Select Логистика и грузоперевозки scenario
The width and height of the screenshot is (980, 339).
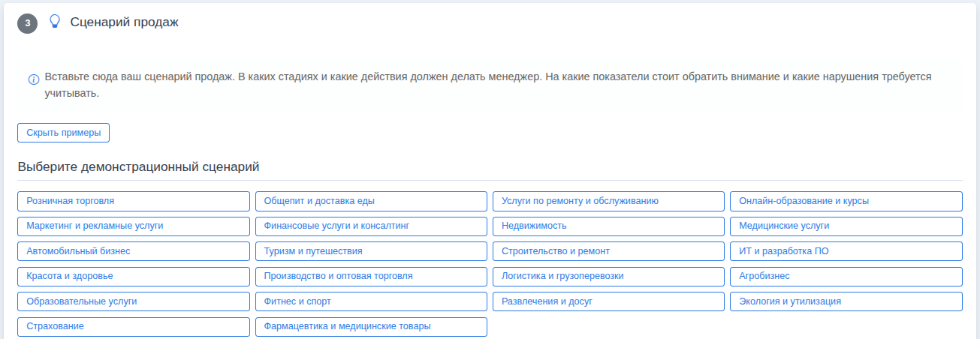608,276
